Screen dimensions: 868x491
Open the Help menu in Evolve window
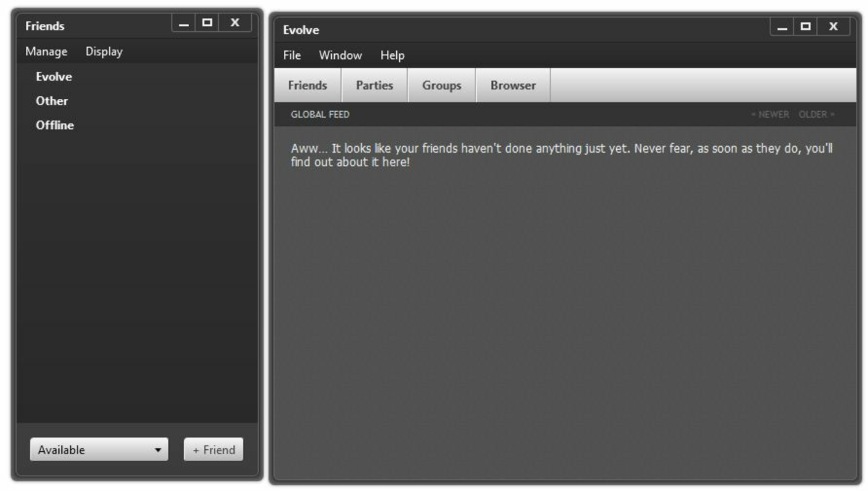(x=392, y=55)
